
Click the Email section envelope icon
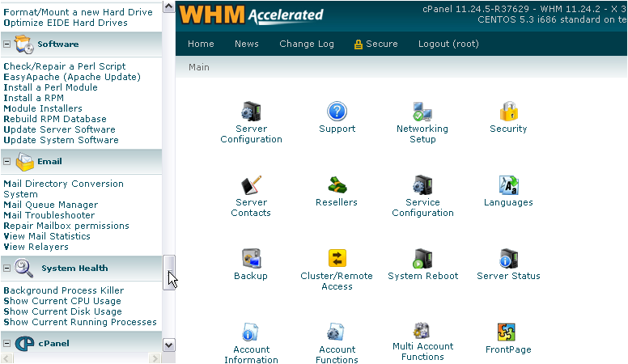(x=25, y=162)
